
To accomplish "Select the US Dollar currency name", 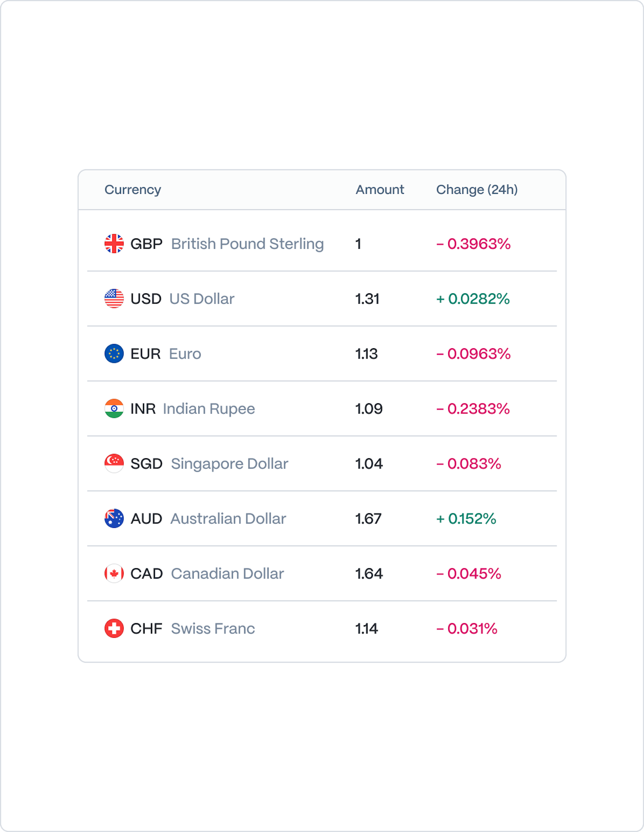I will tap(202, 299).
